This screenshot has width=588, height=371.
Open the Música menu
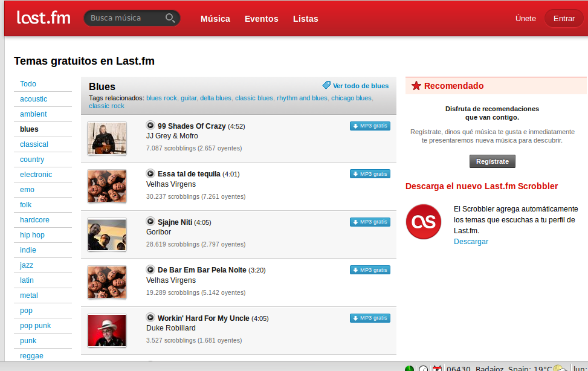215,19
